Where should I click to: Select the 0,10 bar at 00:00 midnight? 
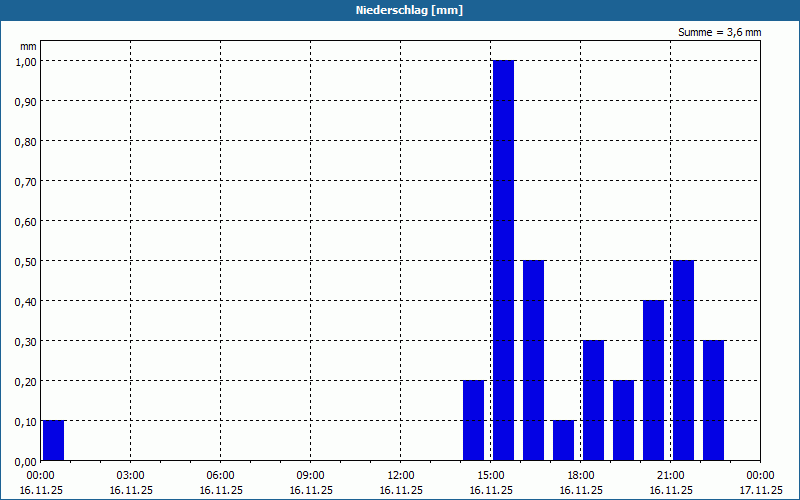tap(53, 440)
